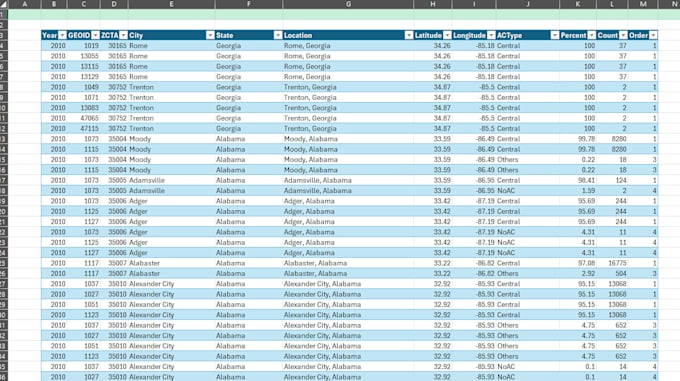Select column M header

click(x=643, y=4)
